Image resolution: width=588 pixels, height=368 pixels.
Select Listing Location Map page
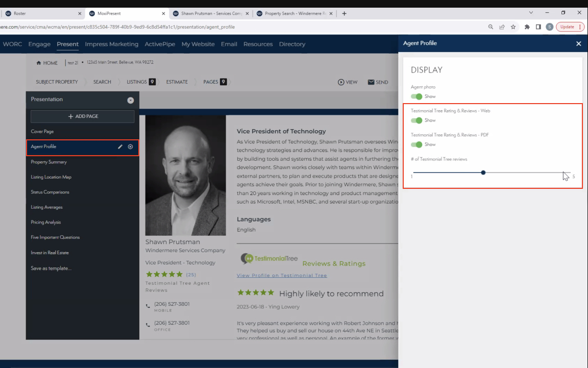point(51,177)
